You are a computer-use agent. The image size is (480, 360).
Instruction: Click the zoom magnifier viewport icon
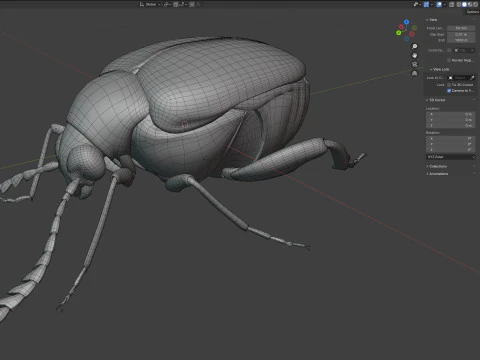[415, 46]
